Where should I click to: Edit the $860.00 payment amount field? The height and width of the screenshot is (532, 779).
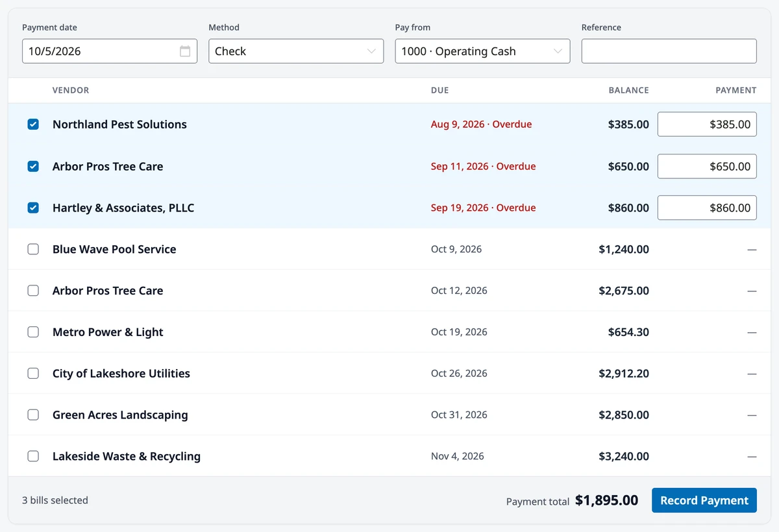[x=707, y=208]
